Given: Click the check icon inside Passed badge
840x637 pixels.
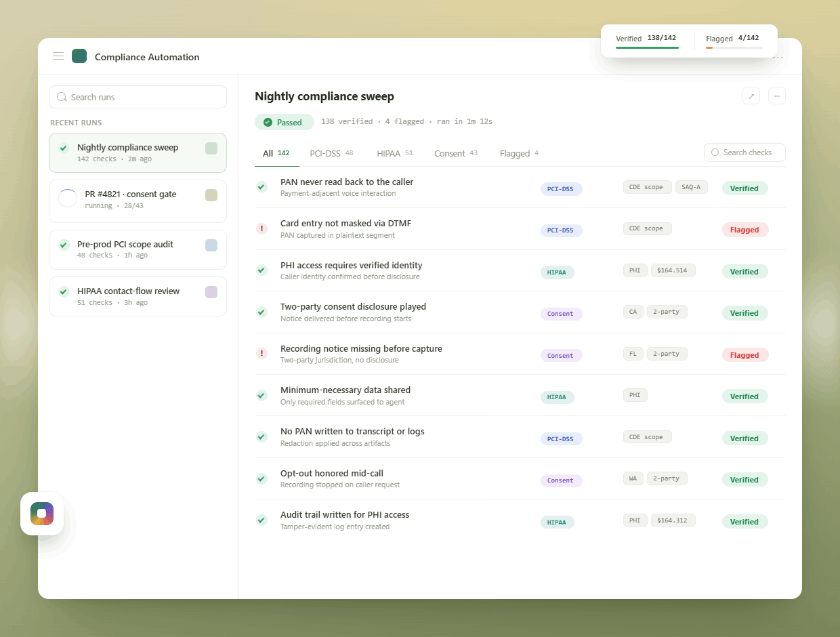Looking at the screenshot, I should pyautogui.click(x=268, y=123).
